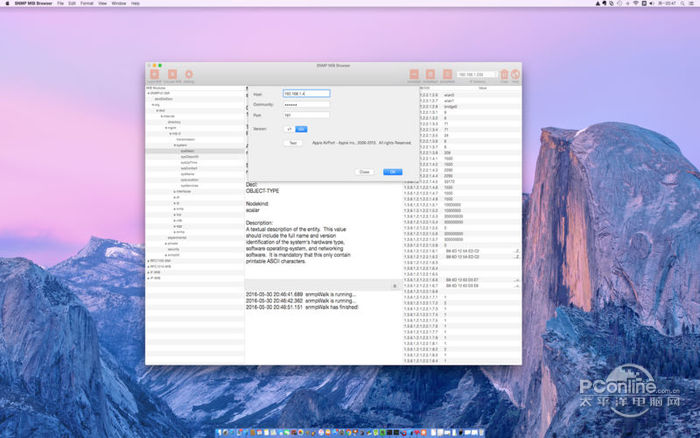Click the OK button in dialog
The image size is (700, 438).
coord(393,171)
